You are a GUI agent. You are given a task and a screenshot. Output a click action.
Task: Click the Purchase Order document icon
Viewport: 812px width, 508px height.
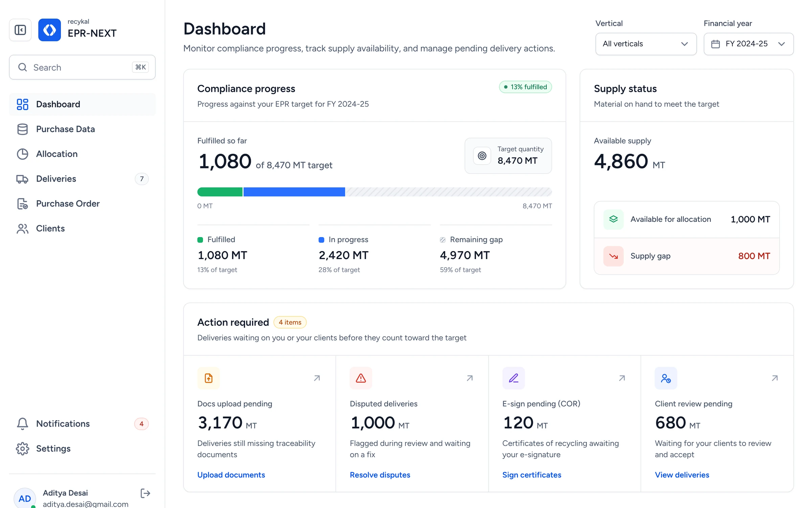click(x=22, y=204)
